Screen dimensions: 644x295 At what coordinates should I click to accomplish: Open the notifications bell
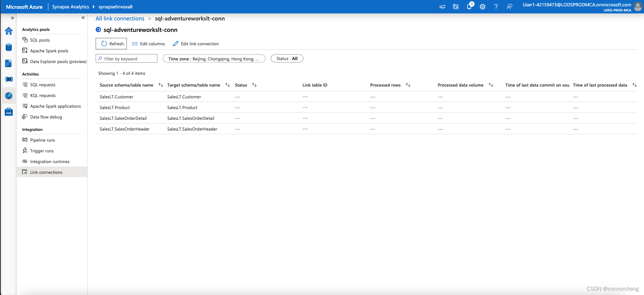pos(469,6)
